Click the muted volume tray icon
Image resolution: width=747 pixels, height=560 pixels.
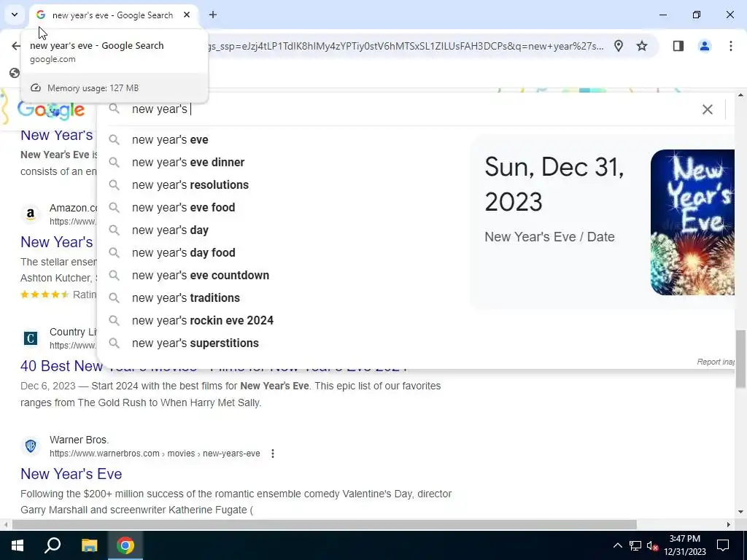click(653, 545)
